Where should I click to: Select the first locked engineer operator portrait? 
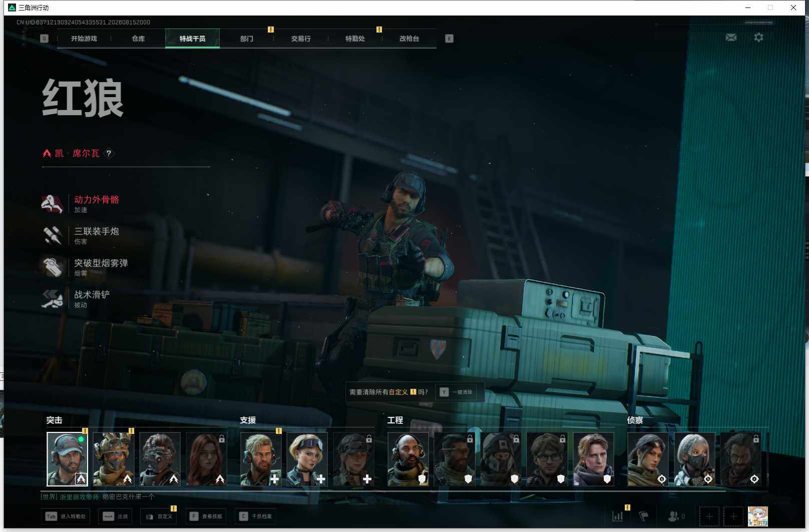pos(455,459)
